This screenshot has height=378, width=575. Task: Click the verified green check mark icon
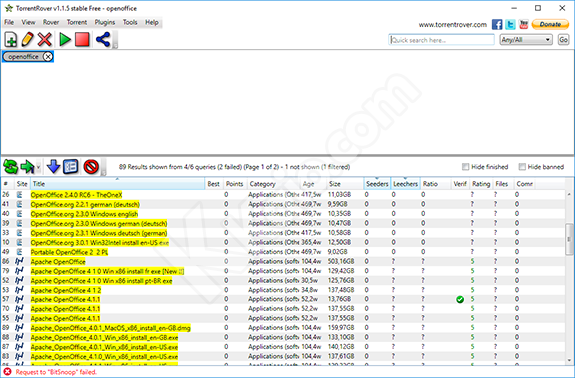(x=460, y=300)
